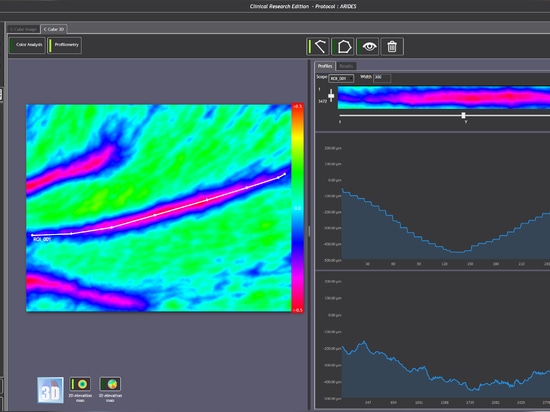Delete ROI using the trash can icon
Screen dimensions: 550x412
(x=392, y=46)
